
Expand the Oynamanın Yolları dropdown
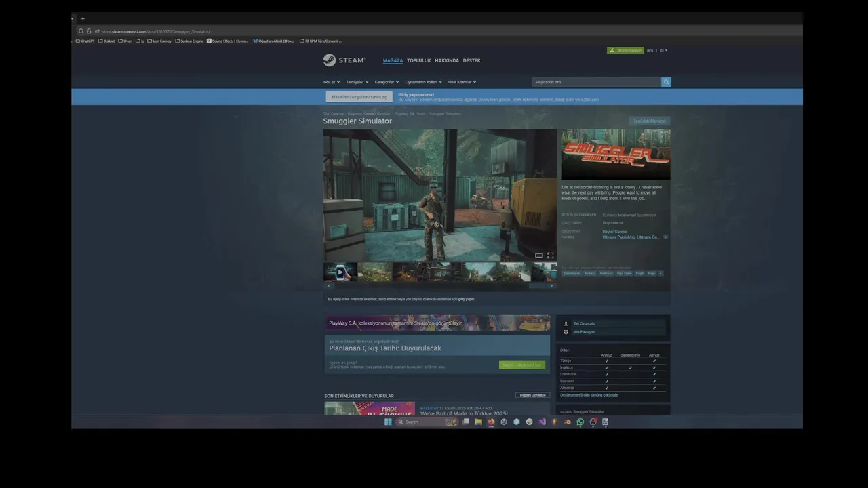tap(423, 82)
